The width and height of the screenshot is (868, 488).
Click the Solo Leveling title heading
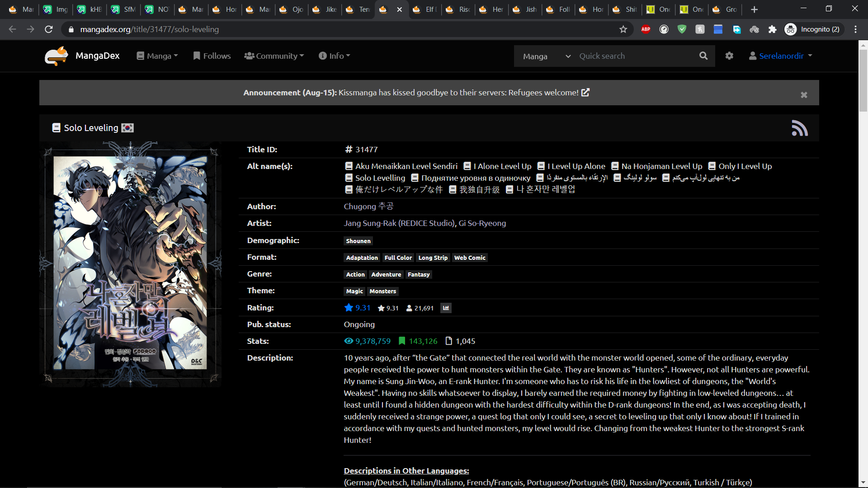(91, 128)
